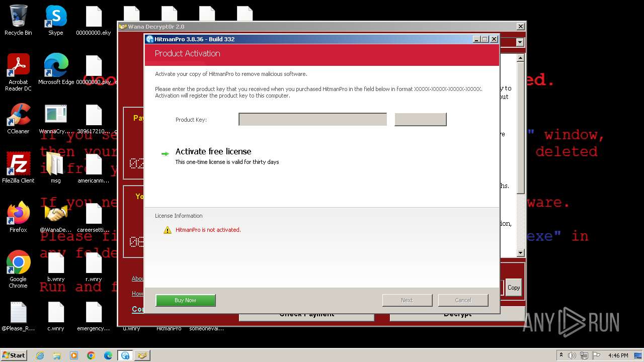Click the Wana Decrypt0r title bar icon
Viewport: 644px width, 362px height.
tap(123, 27)
